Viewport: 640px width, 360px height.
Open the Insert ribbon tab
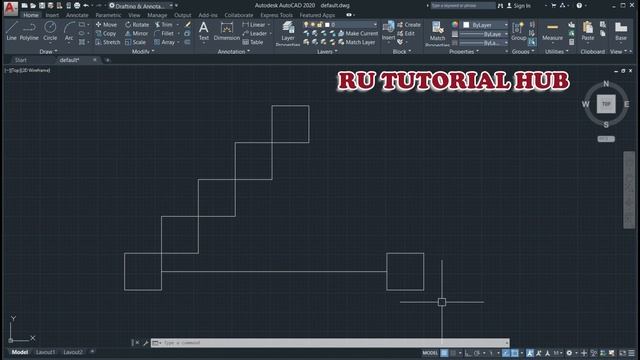click(52, 15)
